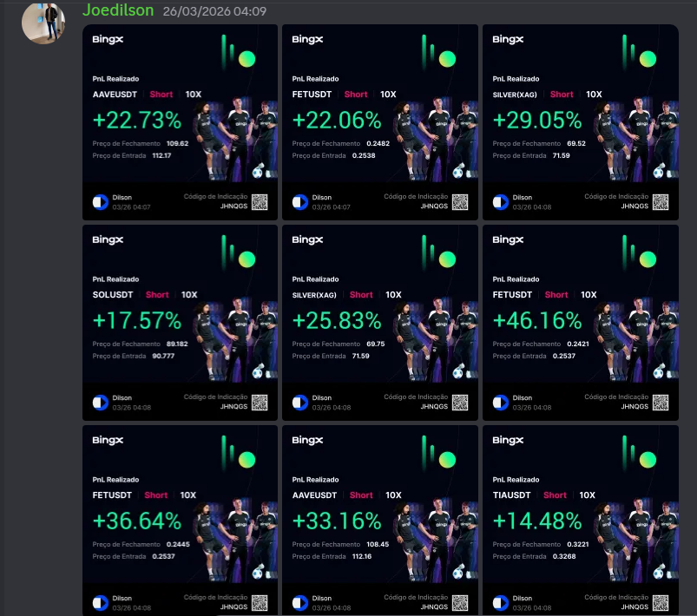Image resolution: width=697 pixels, height=616 pixels.
Task: Open Joedilson's profile avatar
Action: click(x=43, y=23)
